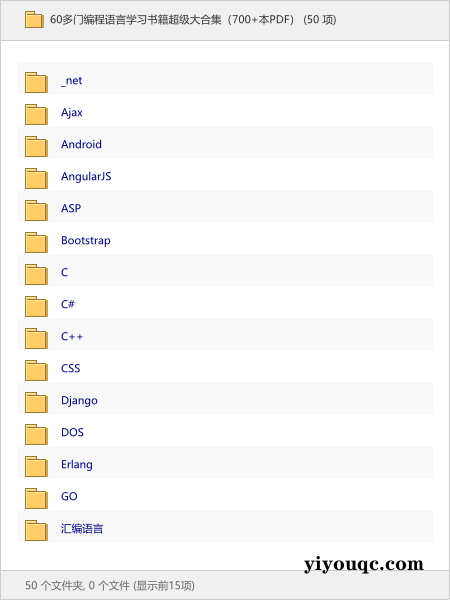
Task: Select the folder icon next to Android
Action: tap(36, 146)
